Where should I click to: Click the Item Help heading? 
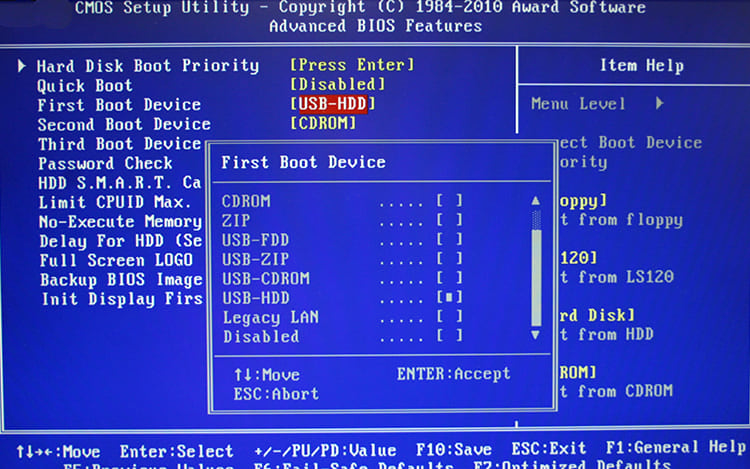tap(642, 65)
